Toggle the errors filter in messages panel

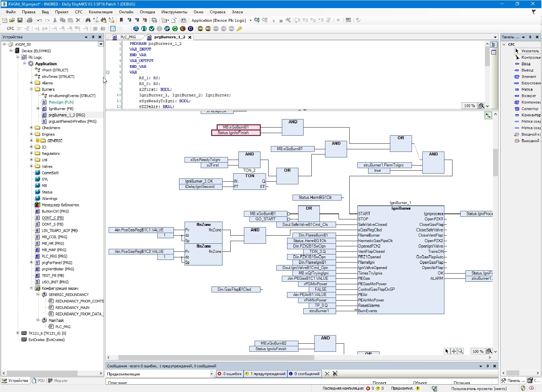click(x=230, y=374)
